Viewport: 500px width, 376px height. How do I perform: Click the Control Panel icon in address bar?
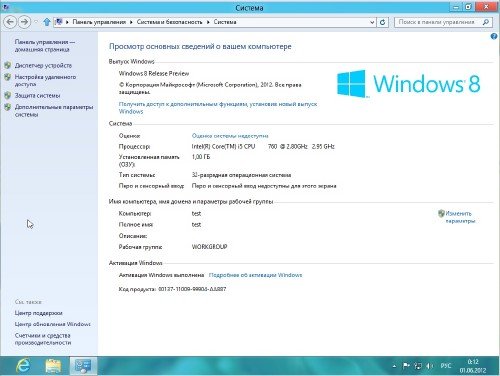59,22
